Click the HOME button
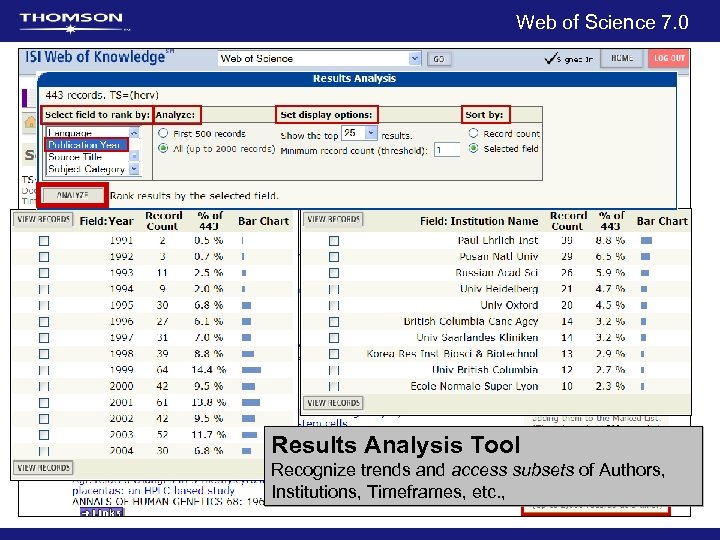The width and height of the screenshot is (720, 540). click(622, 58)
